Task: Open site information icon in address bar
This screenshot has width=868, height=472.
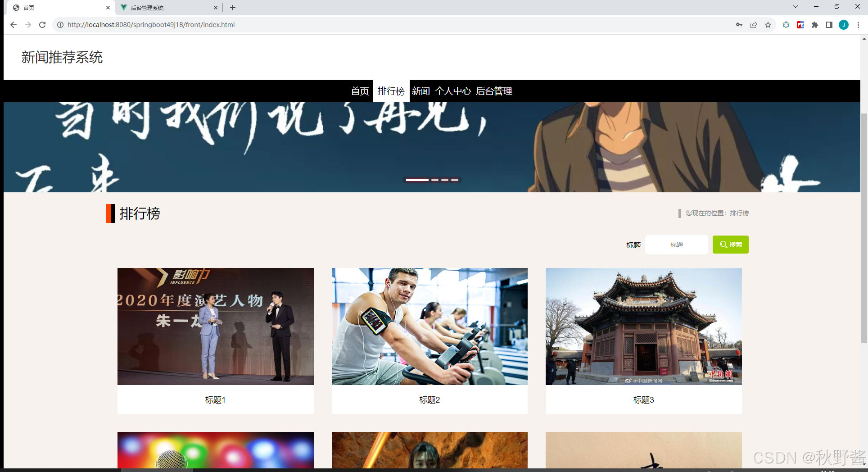Action: click(x=60, y=25)
